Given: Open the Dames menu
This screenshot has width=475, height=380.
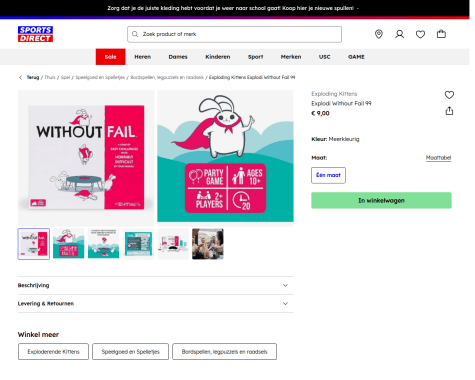Looking at the screenshot, I should coord(178,57).
